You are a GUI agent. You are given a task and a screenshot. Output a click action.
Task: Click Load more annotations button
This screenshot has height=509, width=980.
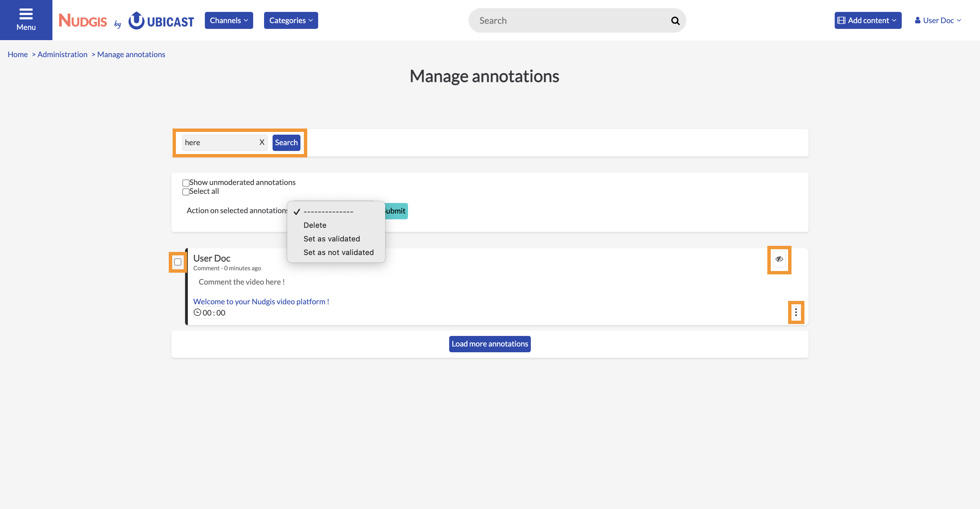pos(490,344)
